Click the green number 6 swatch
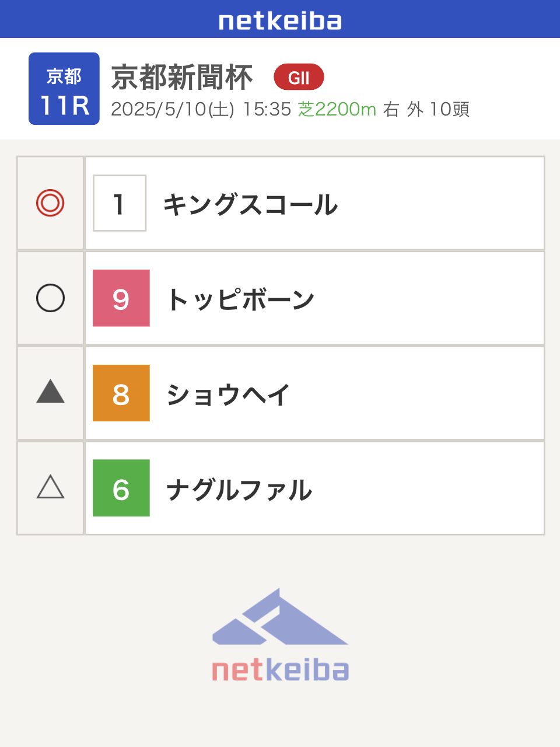The width and height of the screenshot is (560, 747). (x=121, y=488)
